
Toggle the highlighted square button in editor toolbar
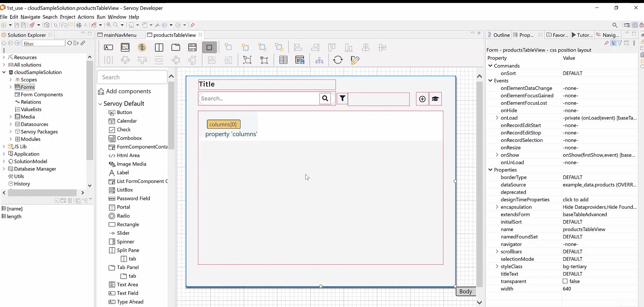(209, 48)
